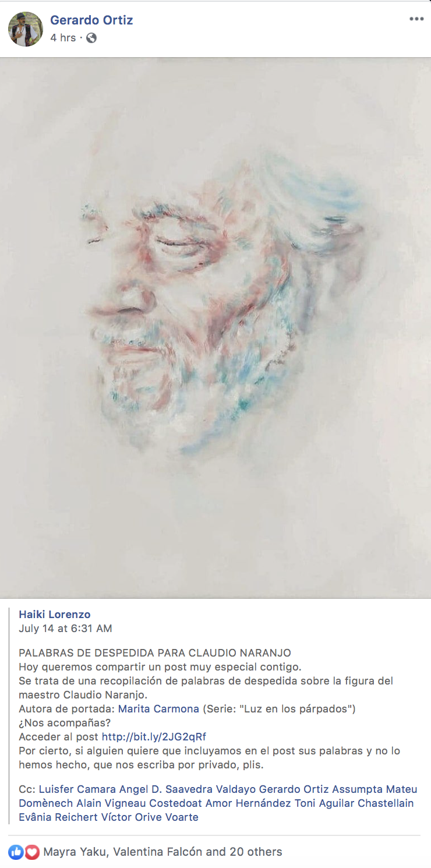Open Haiki Lorenzo's profile link
This screenshot has width=431, height=868.
[55, 615]
